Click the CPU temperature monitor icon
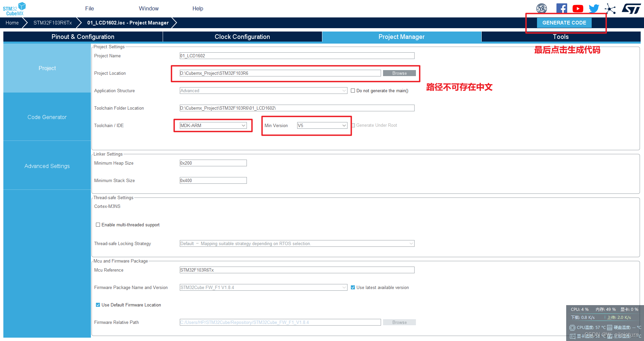 coord(572,328)
